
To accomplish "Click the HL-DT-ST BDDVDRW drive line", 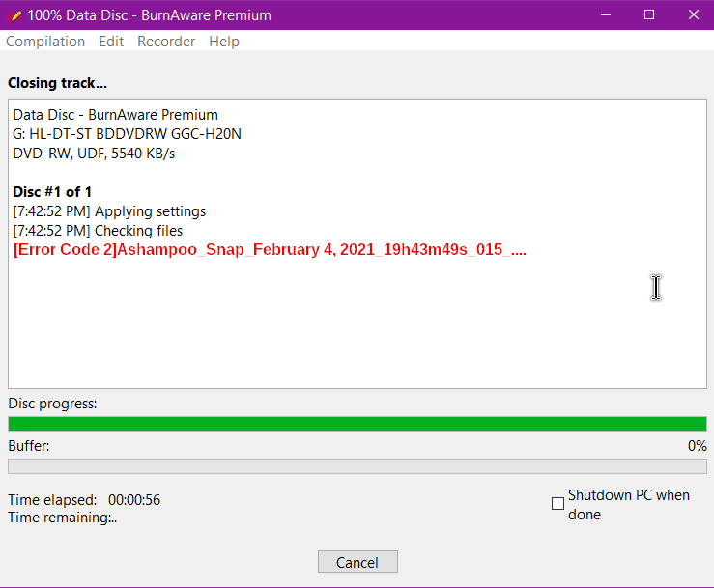I will click(x=127, y=134).
